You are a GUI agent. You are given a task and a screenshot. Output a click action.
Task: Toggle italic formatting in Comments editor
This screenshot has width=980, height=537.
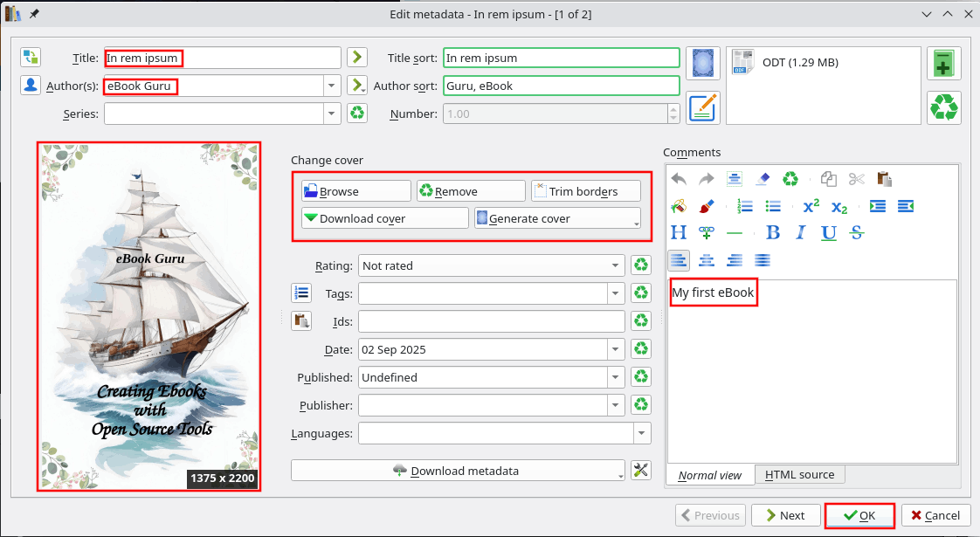click(800, 233)
